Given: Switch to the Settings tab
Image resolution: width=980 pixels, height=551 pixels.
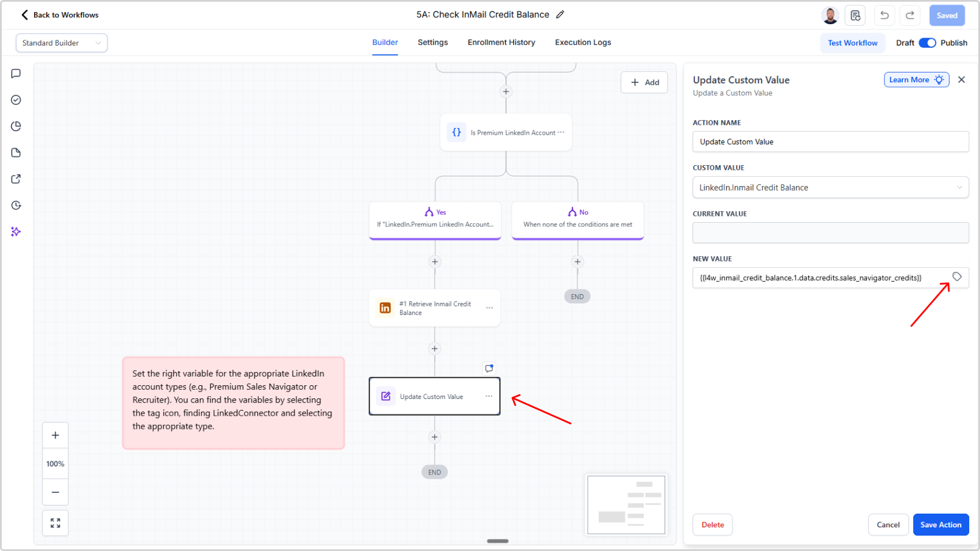Looking at the screenshot, I should (x=432, y=43).
